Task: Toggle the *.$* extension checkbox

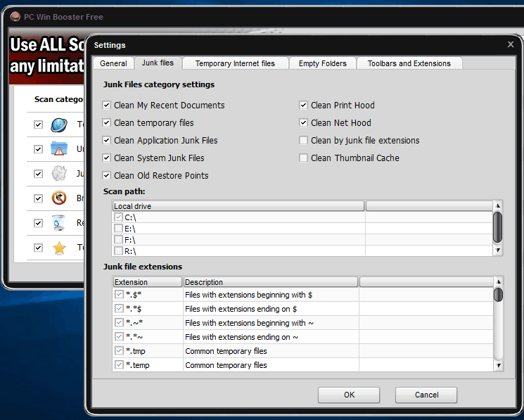Action: pyautogui.click(x=119, y=294)
